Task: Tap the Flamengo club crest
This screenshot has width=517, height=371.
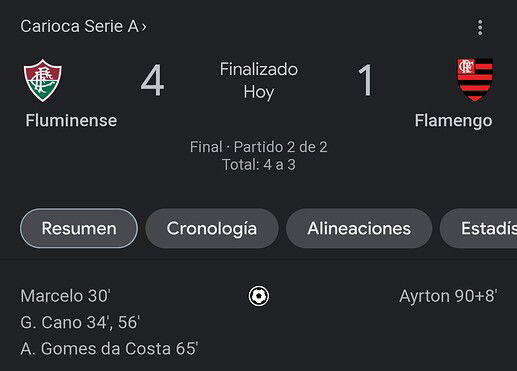Action: [475, 80]
